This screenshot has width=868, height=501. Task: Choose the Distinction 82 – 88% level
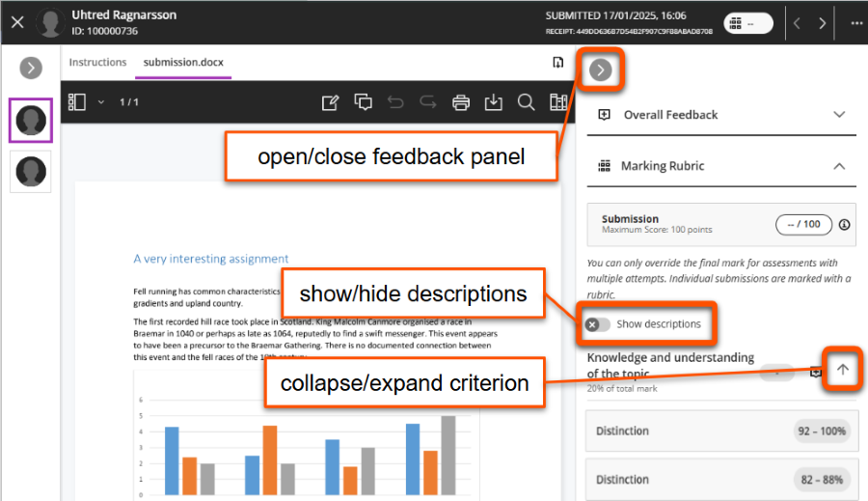pos(720,479)
